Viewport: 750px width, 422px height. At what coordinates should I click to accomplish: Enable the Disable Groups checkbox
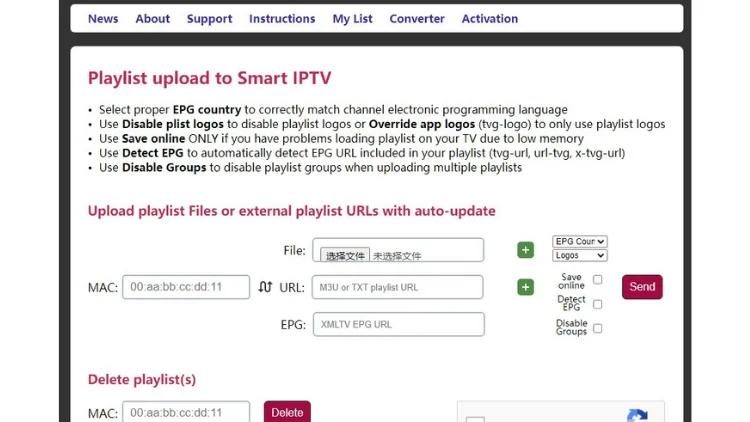click(x=597, y=328)
